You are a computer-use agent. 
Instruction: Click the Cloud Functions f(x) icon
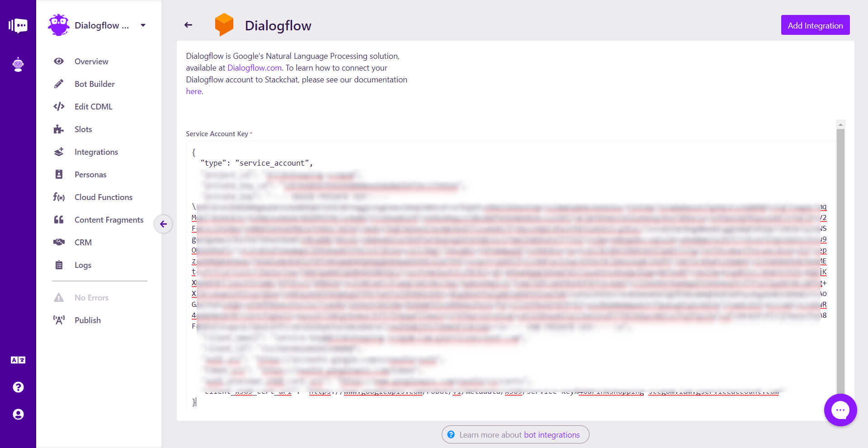(x=59, y=197)
